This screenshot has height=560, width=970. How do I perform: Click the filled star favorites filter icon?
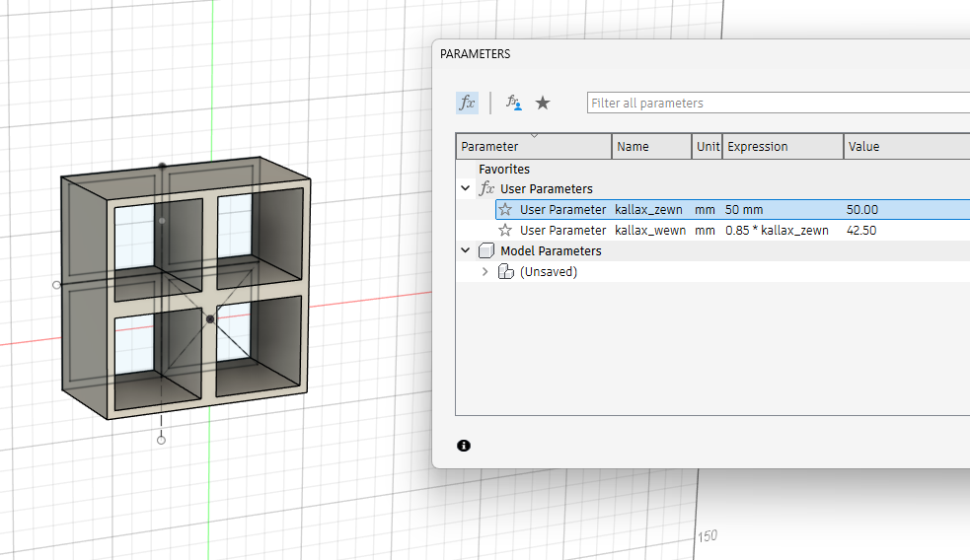coord(543,103)
